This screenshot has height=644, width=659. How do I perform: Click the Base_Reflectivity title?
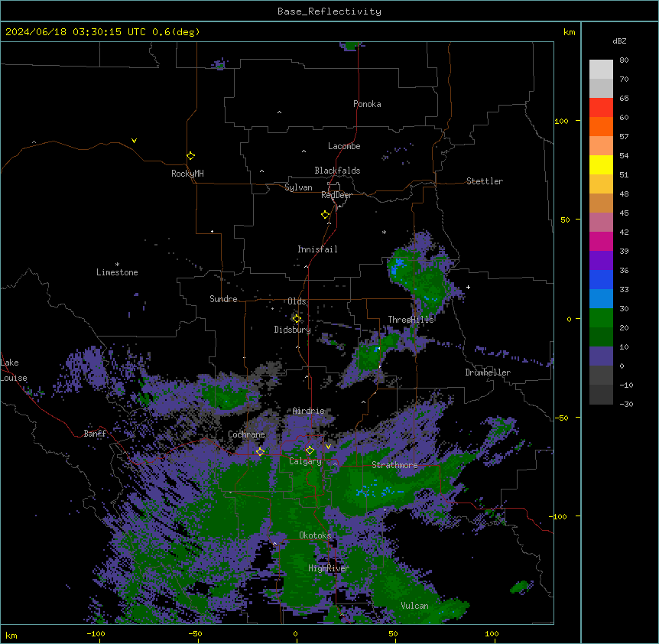coord(329,11)
